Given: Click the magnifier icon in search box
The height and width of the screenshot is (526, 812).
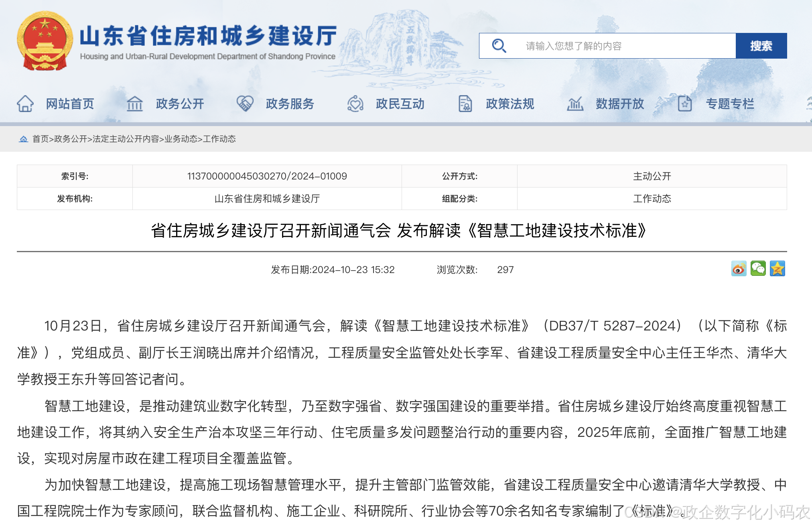Looking at the screenshot, I should [x=499, y=46].
